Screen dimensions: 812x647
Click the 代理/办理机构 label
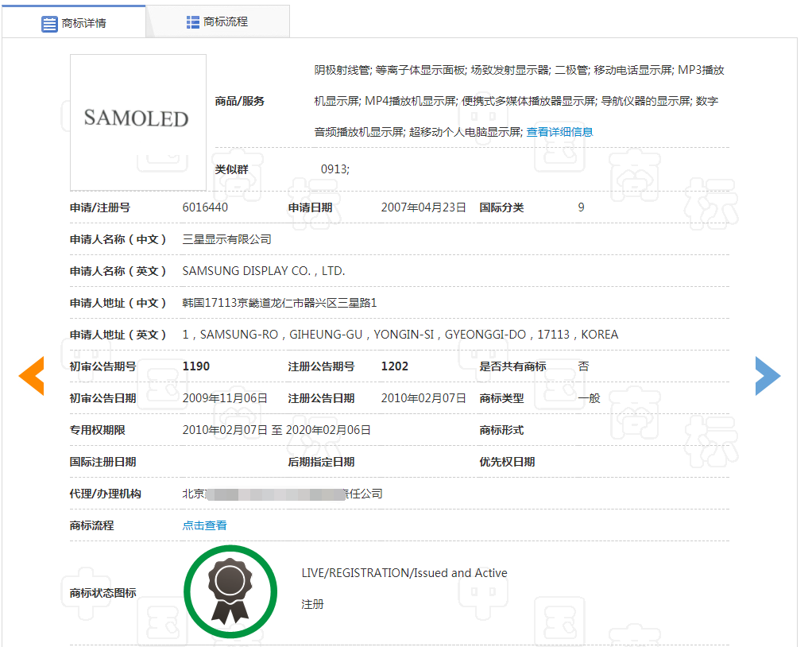click(105, 494)
